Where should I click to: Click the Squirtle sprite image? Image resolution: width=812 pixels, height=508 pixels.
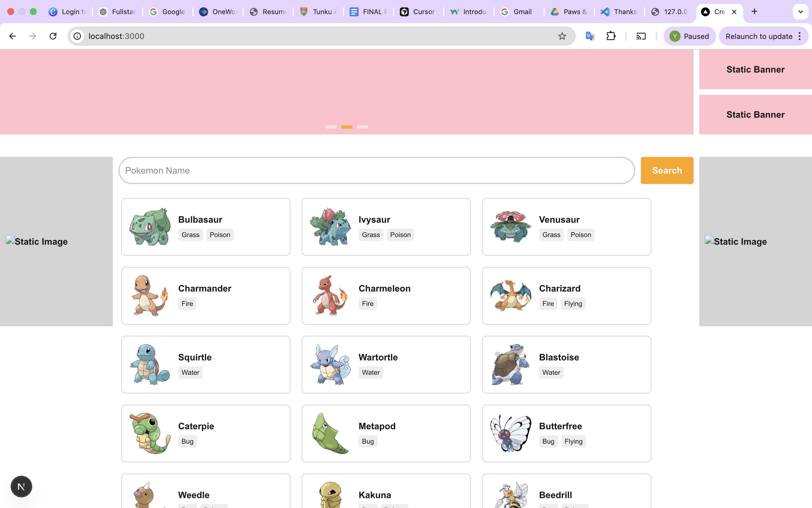coord(150,365)
